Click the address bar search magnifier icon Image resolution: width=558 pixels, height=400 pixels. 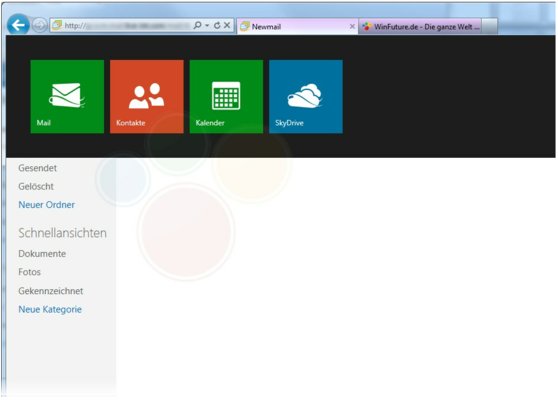(x=197, y=25)
